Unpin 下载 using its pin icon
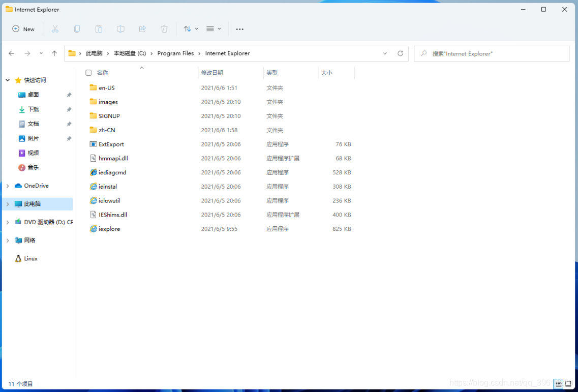Viewport: 578px width, 392px height. [x=69, y=109]
